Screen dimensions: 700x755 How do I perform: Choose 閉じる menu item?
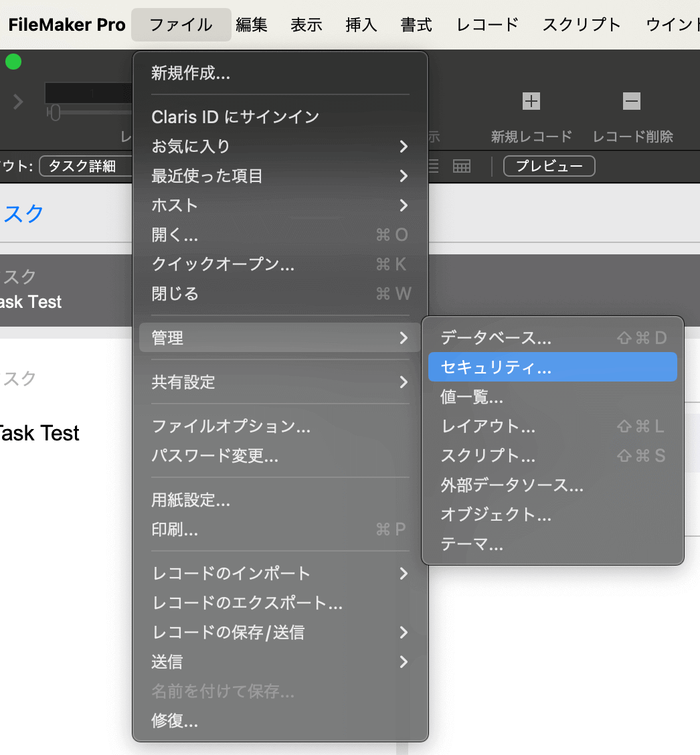pos(280,294)
